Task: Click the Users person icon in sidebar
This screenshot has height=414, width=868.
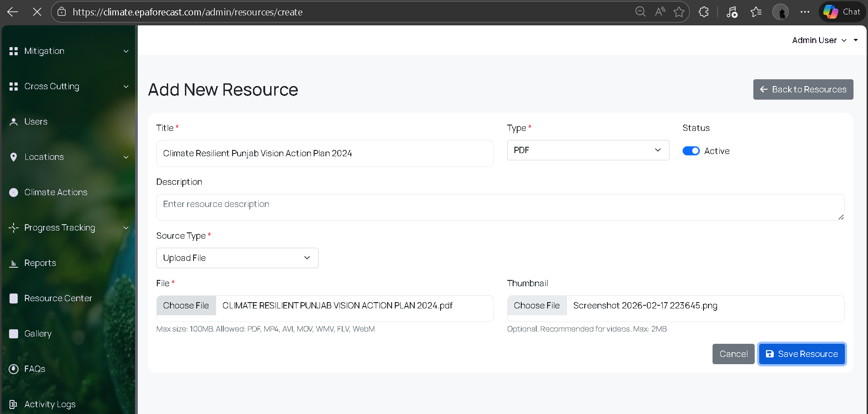Action: (x=14, y=122)
